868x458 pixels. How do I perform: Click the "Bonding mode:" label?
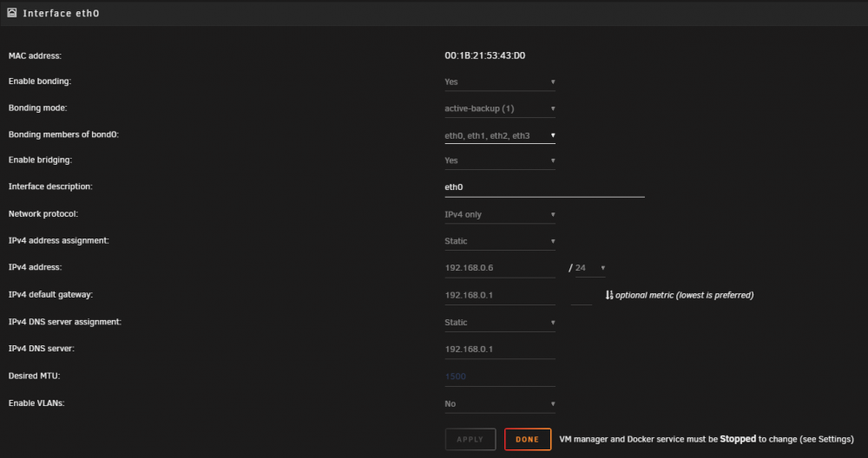(37, 108)
